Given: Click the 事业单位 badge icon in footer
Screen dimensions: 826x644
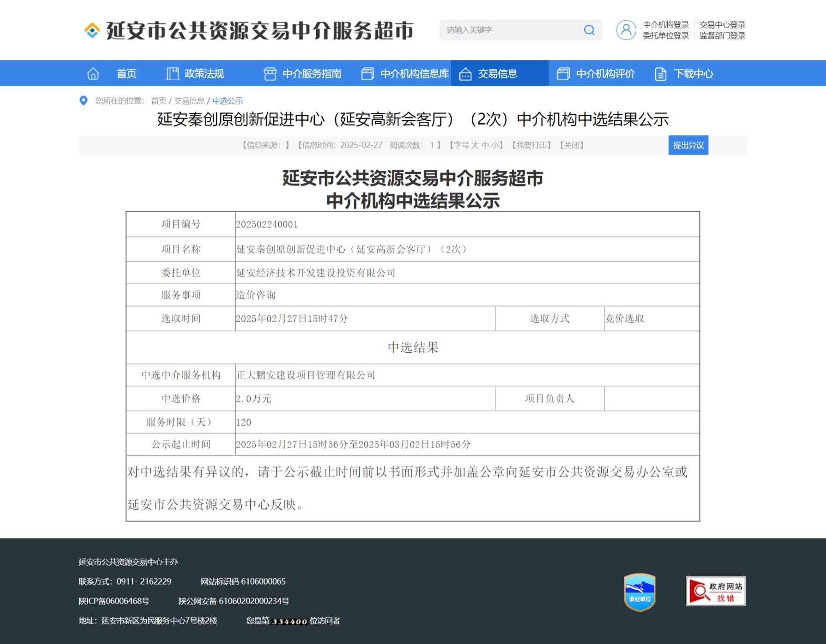Looking at the screenshot, I should coord(640,592).
